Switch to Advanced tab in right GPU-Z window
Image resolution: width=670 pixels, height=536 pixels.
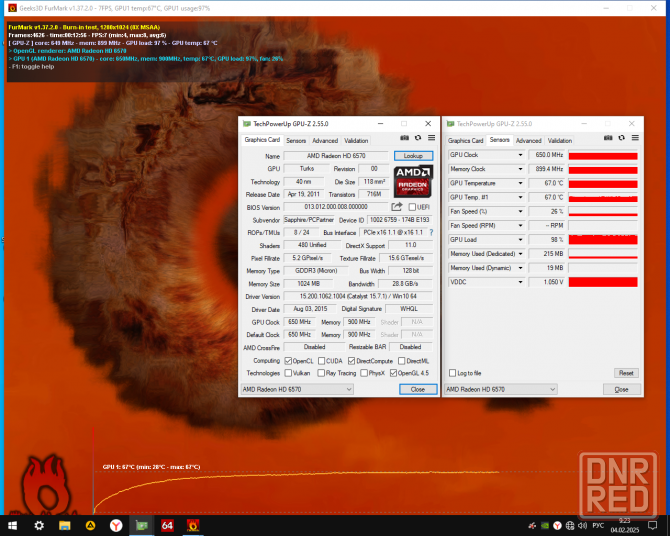[529, 140]
